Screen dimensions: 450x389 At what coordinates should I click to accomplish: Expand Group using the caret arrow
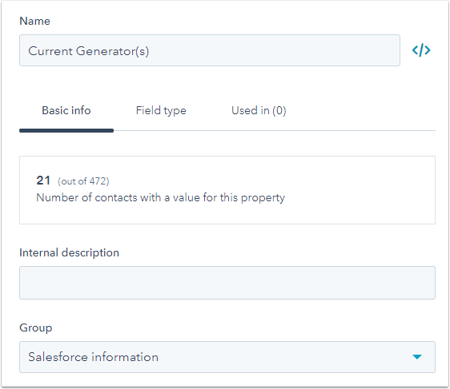point(417,357)
